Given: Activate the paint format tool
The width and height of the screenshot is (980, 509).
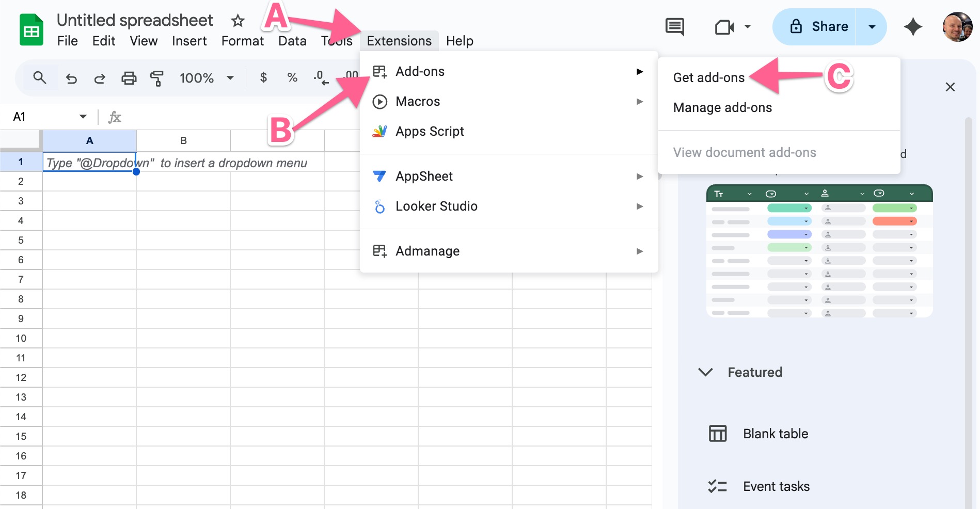Looking at the screenshot, I should 157,78.
